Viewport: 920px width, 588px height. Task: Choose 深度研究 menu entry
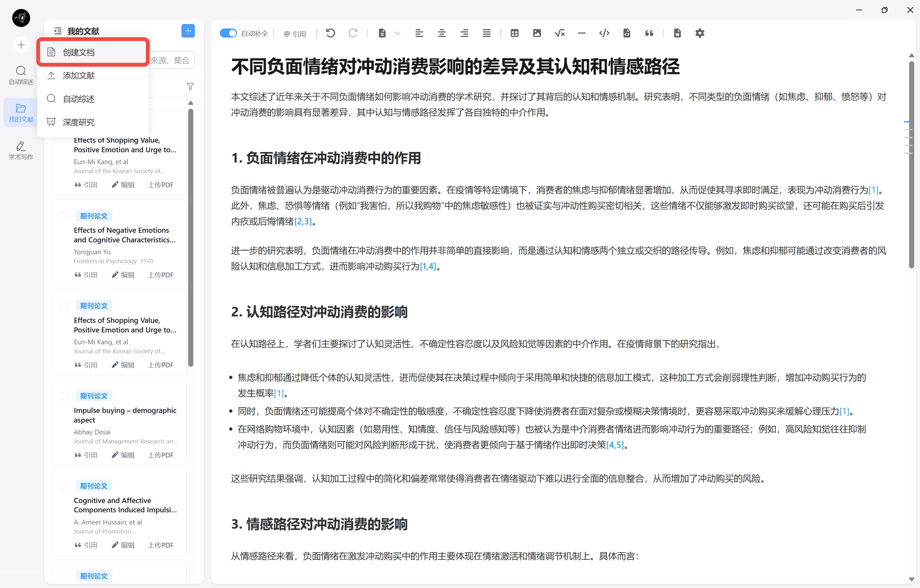click(x=79, y=122)
